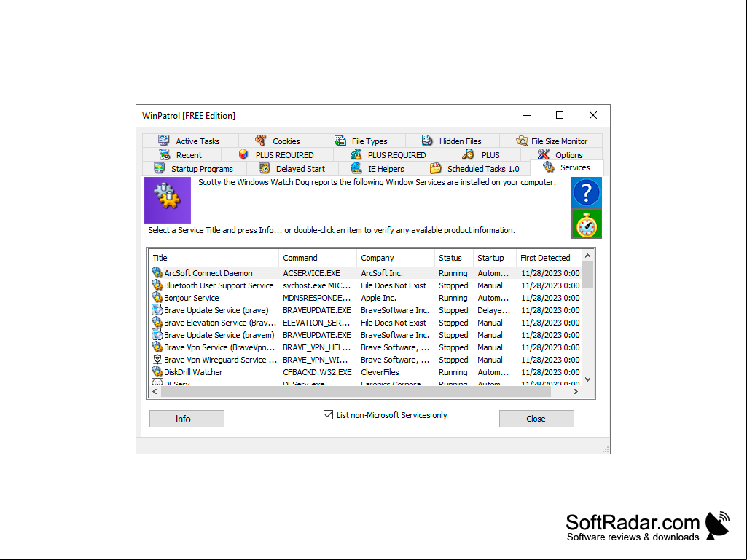This screenshot has width=747, height=560.
Task: Sort by the First Detected column header
Action: coord(550,258)
